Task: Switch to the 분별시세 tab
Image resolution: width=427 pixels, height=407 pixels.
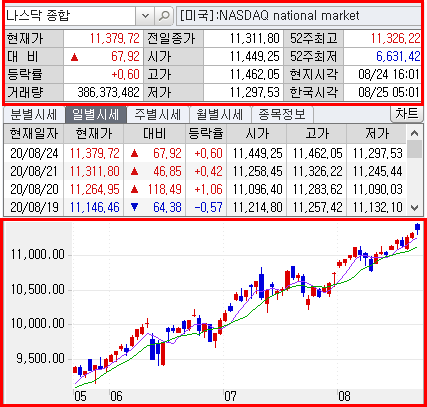Action: click(34, 115)
